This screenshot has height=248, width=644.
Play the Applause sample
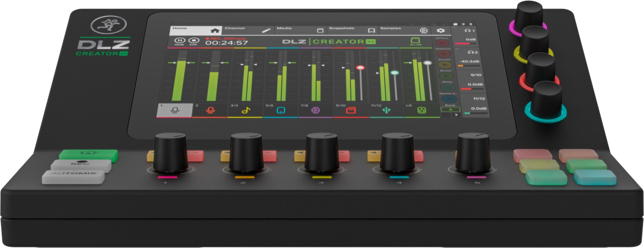[x=443, y=54]
